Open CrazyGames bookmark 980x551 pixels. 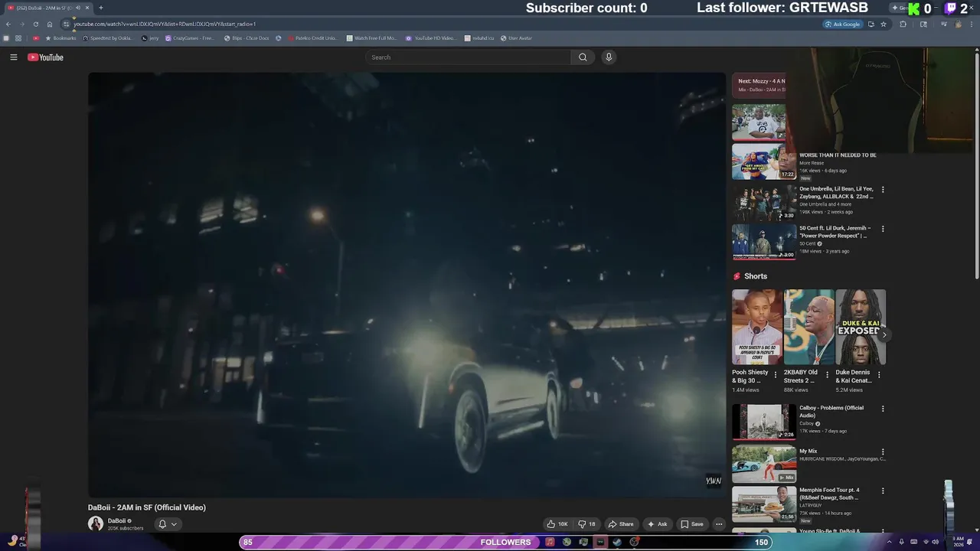pyautogui.click(x=190, y=38)
